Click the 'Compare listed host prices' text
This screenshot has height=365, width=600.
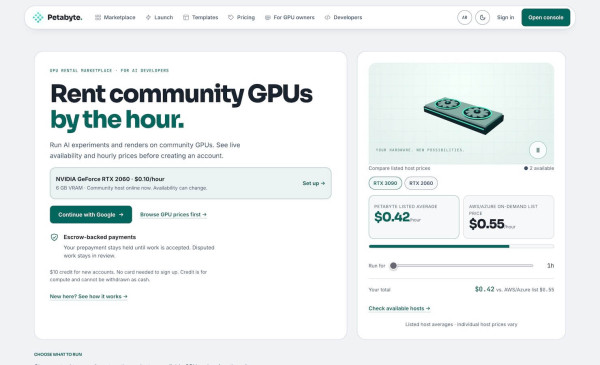pos(399,168)
